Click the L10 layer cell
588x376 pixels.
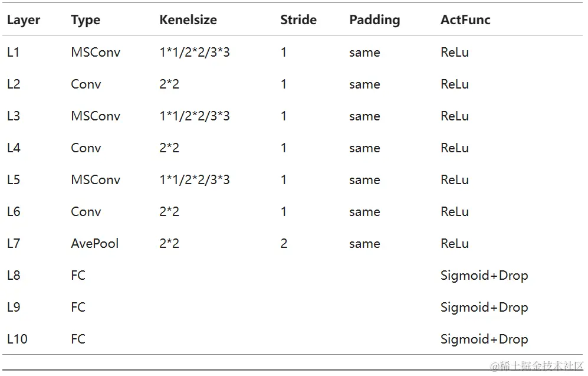tap(17, 339)
